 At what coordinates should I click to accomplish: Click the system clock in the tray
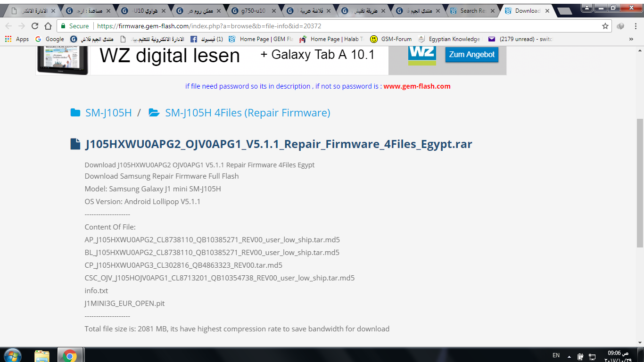pos(618,356)
